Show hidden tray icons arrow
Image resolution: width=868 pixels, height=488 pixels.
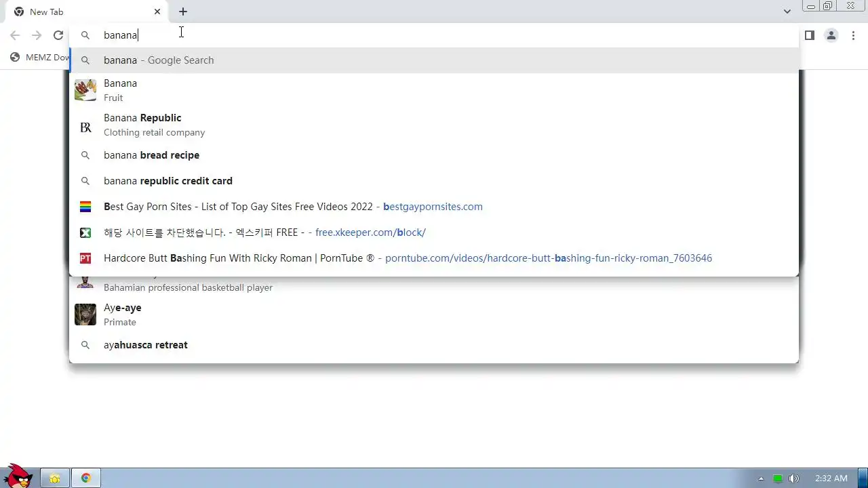tap(761, 479)
